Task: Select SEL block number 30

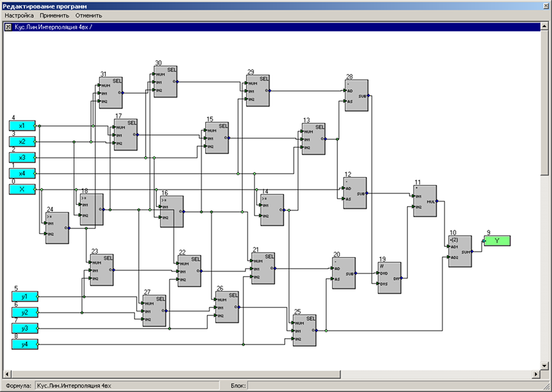Action: pos(165,82)
